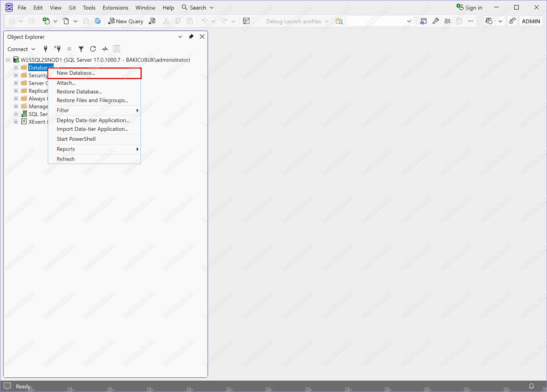Open the Tools menu in the menu bar
The height and width of the screenshot is (392, 547).
click(x=89, y=8)
